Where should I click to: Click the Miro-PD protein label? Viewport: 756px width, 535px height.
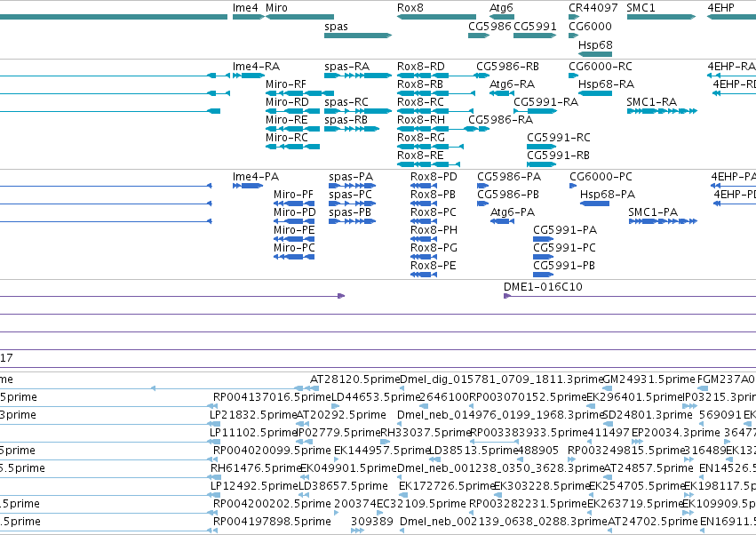pos(294,212)
